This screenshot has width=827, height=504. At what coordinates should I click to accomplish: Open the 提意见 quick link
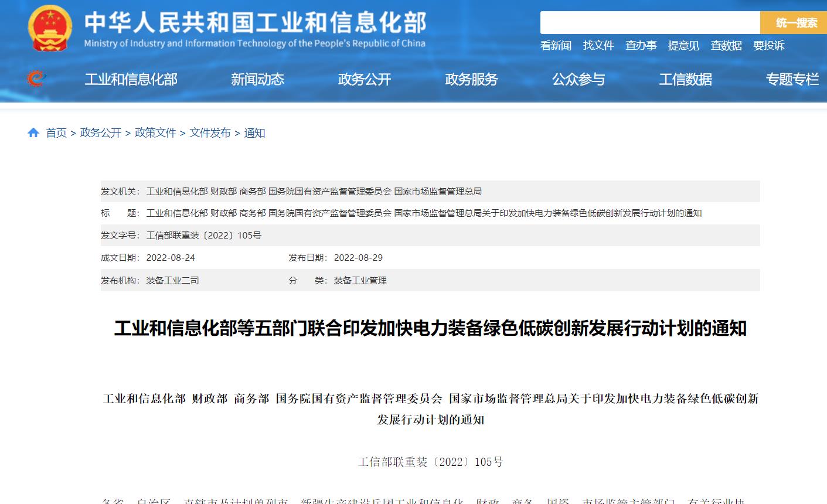tap(683, 46)
